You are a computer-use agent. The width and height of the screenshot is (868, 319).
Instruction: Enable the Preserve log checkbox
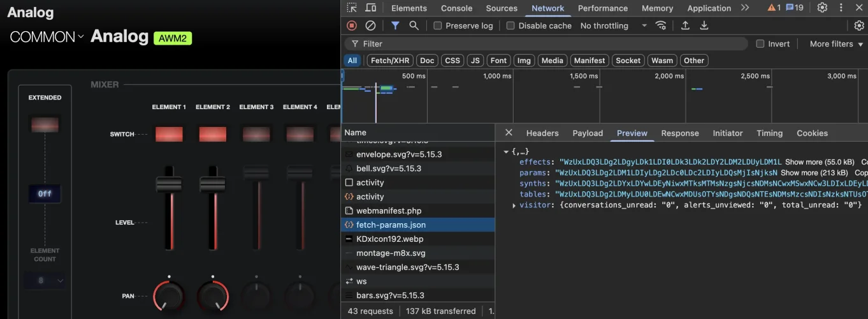[x=438, y=26]
